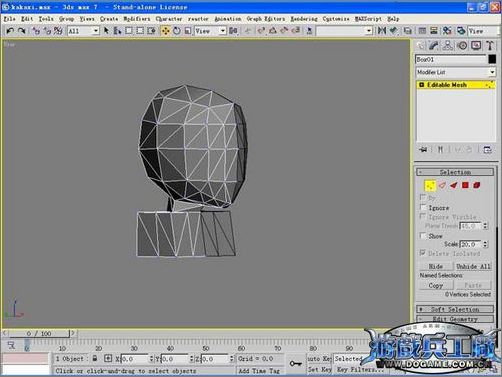This screenshot has width=502, height=377.
Task: Select the Move tool in toolbar
Action: (165, 31)
